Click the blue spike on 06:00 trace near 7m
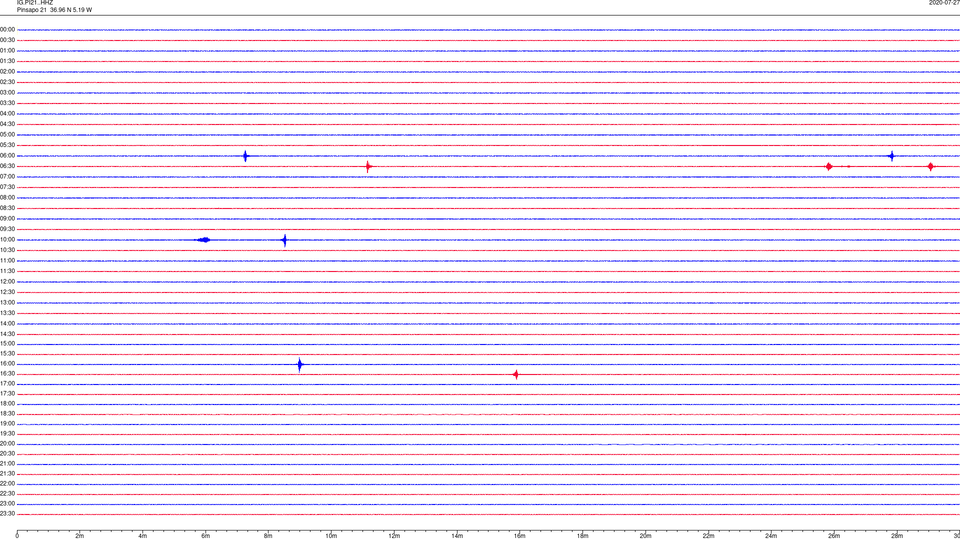The width and height of the screenshot is (960, 540). click(x=246, y=156)
